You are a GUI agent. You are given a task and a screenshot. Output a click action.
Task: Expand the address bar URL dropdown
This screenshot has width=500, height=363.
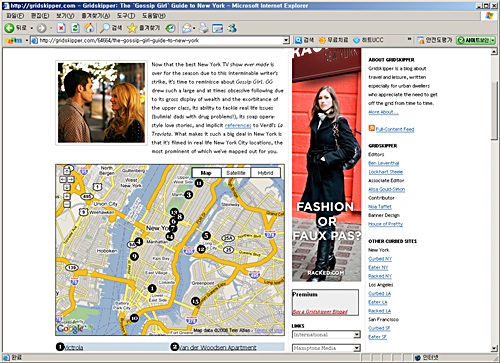click(x=286, y=40)
